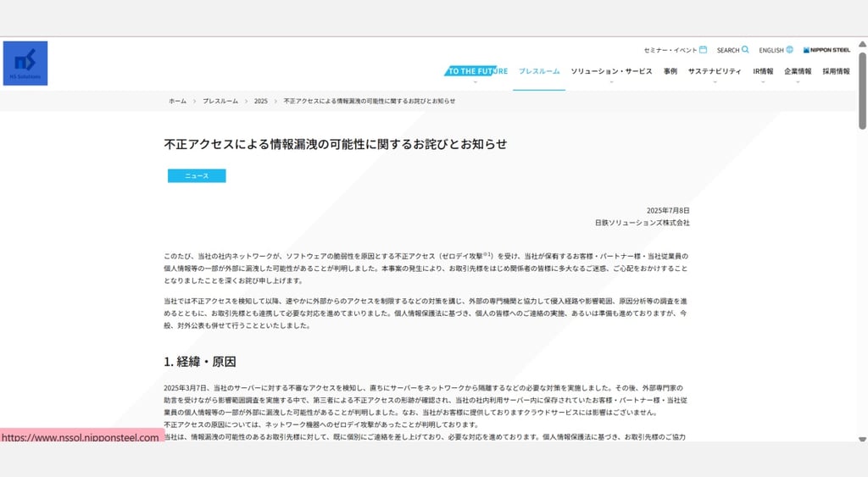The width and height of the screenshot is (868, 477).
Task: Open the 企業情報 menu
Action: click(798, 71)
